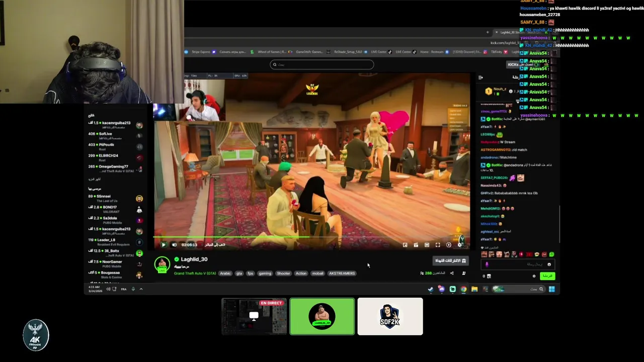Select the SOF2K stream thumbnail

coord(390,316)
